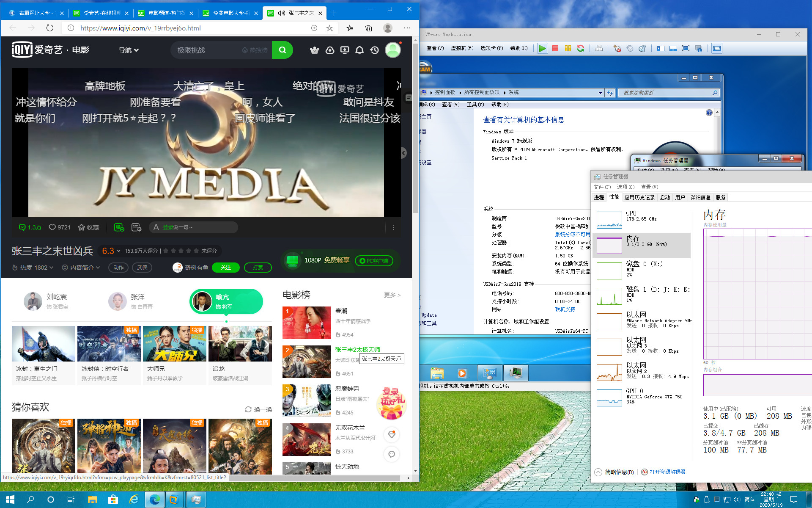
Task: Switch to 详细信息 tab in Task Manager
Action: pos(700,197)
